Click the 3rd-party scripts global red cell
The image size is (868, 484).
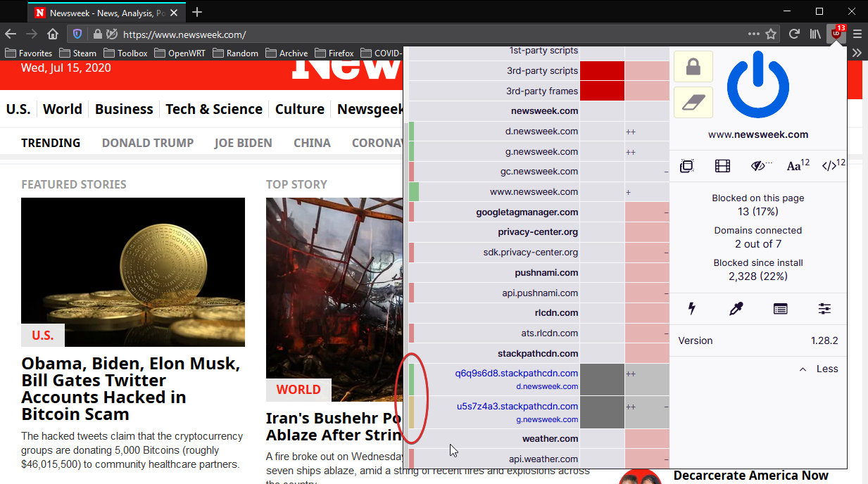pyautogui.click(x=602, y=70)
